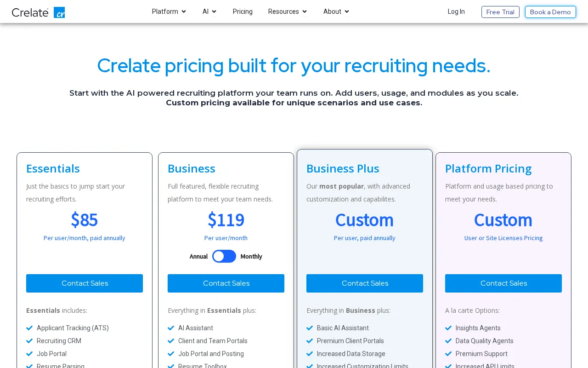Select the Annual billing label
588x368 pixels.
pos(198,257)
